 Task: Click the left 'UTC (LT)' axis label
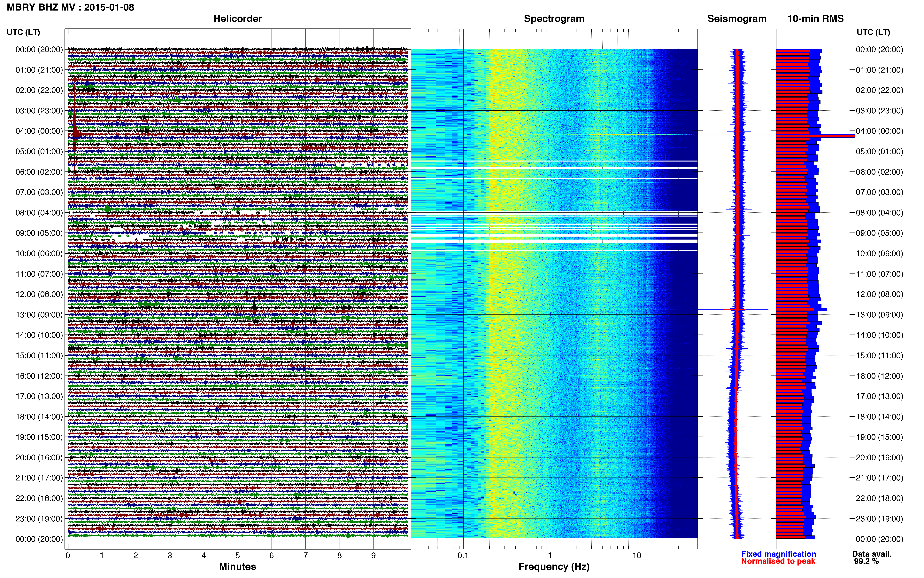point(23,32)
